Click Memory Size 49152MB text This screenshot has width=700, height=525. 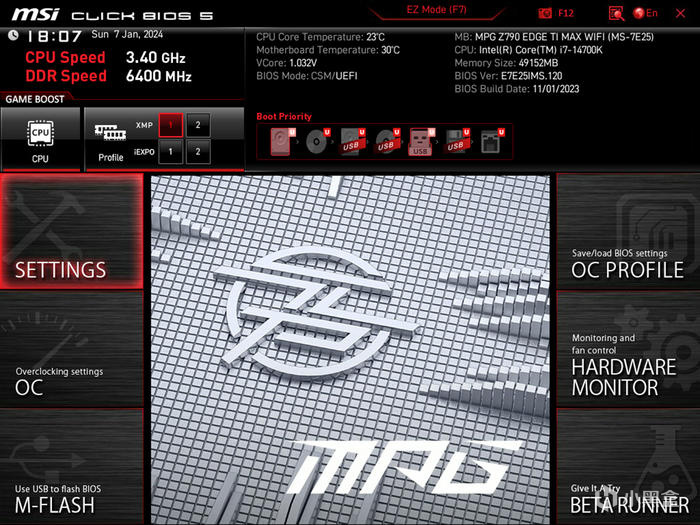point(506,63)
